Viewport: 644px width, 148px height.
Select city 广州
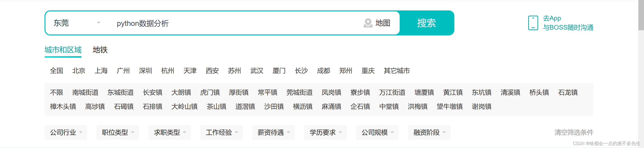[x=123, y=71]
